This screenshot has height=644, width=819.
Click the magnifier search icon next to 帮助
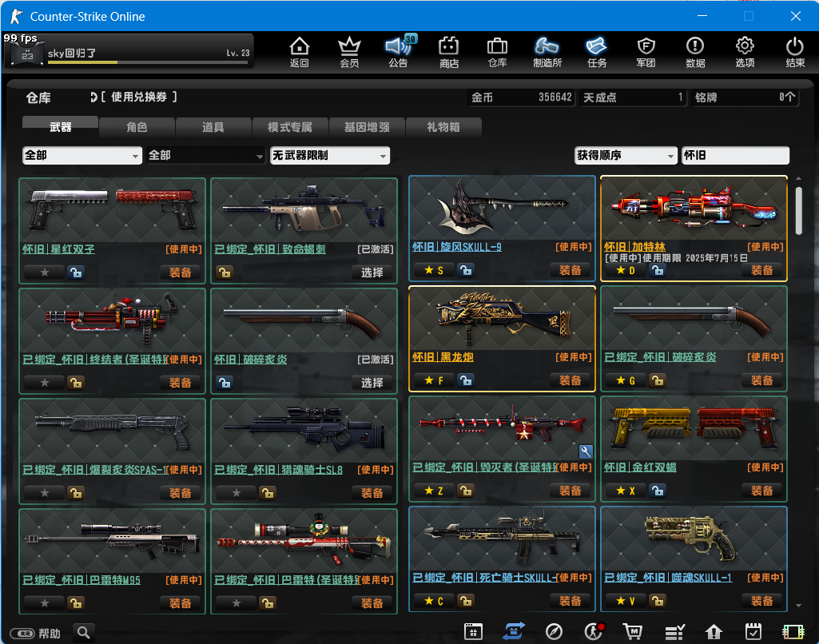84,633
